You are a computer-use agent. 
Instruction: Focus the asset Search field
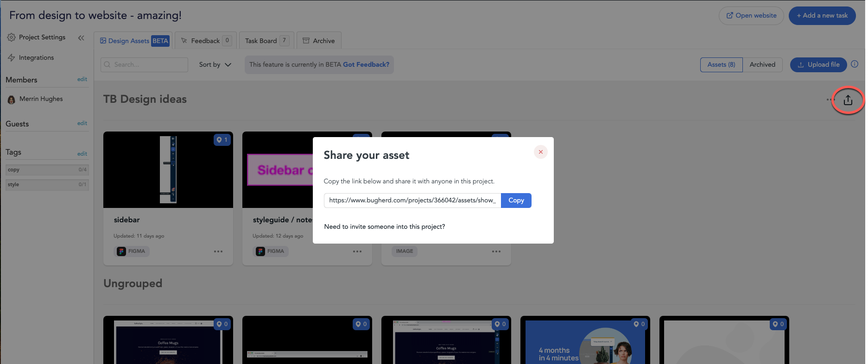click(144, 64)
